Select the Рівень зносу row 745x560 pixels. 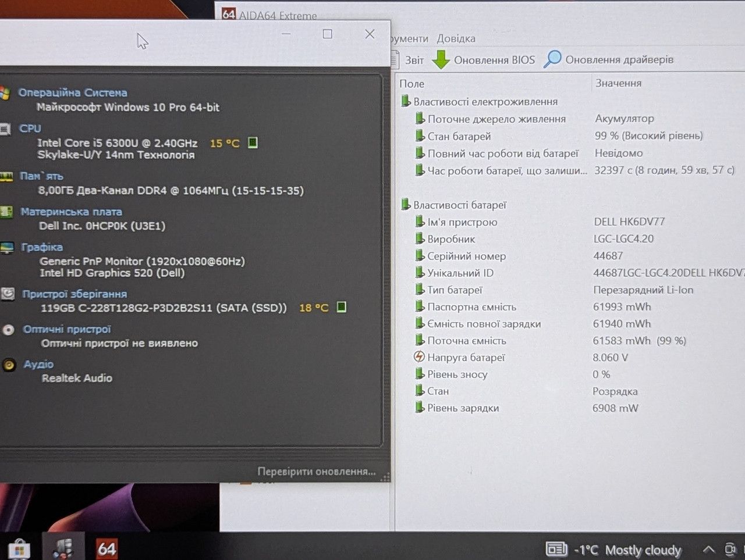click(570, 374)
